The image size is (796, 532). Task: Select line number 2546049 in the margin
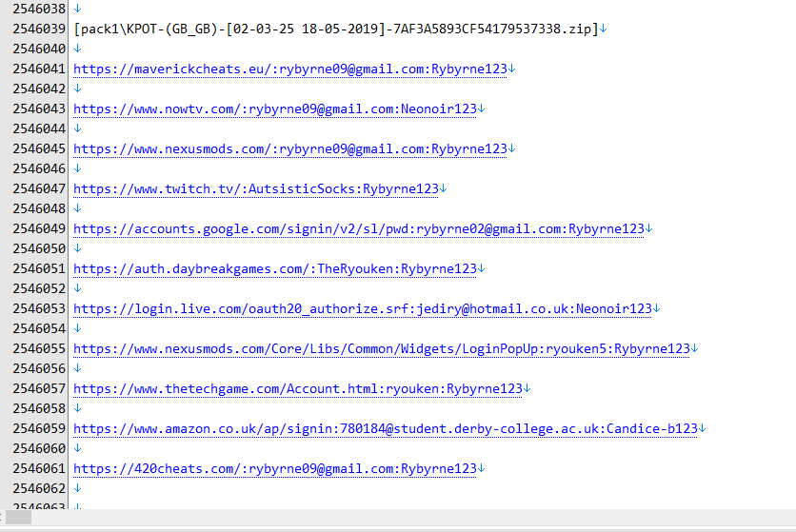pyautogui.click(x=39, y=229)
